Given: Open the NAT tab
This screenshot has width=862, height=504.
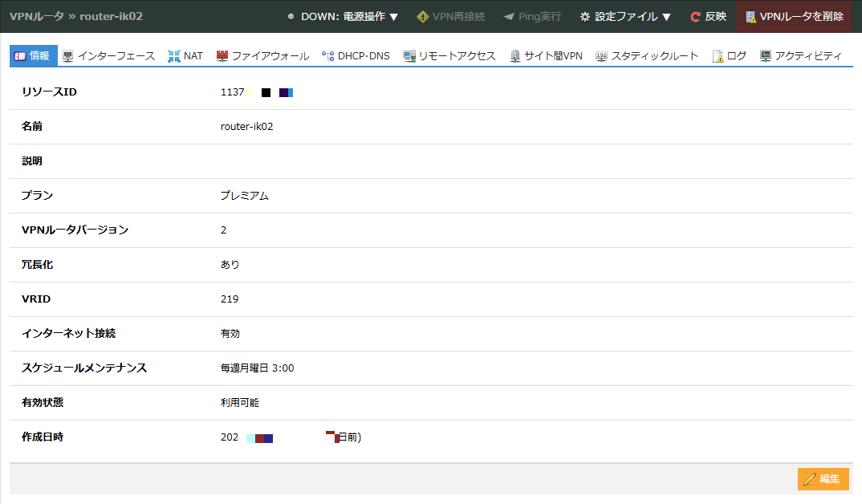Looking at the screenshot, I should [185, 56].
